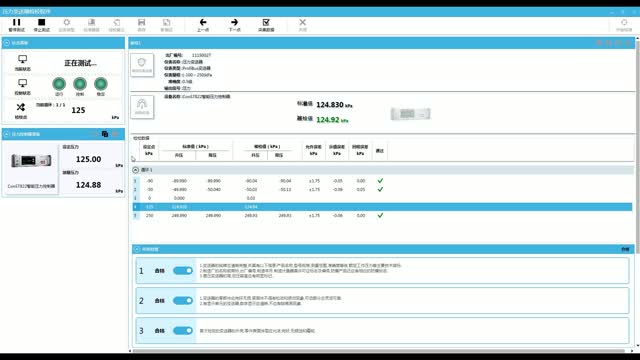The image size is (640, 360).
Task: Select the 250 kPa data row
Action: (x=382, y=216)
